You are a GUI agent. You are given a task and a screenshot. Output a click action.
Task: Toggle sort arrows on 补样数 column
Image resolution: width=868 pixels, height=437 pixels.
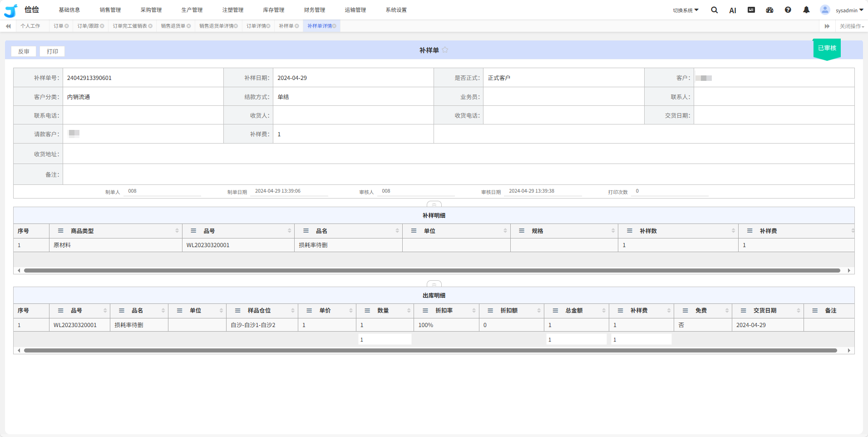tap(733, 231)
